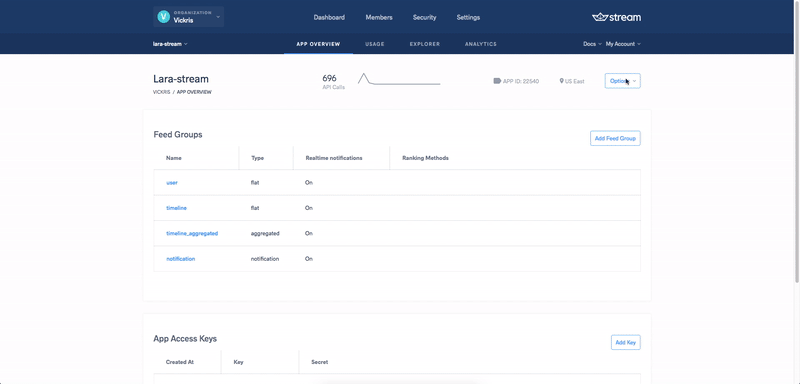This screenshot has width=800, height=384.
Task: Click the Add Feed Group button
Action: tap(615, 138)
